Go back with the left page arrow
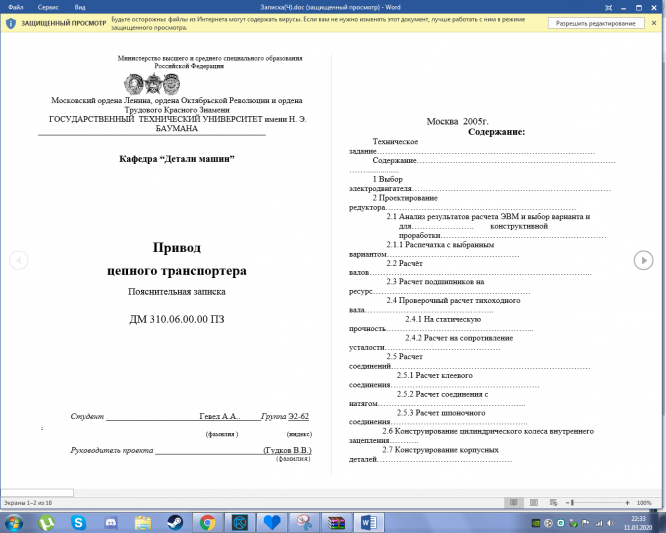Viewport: 666px width, 533px height. [x=19, y=260]
